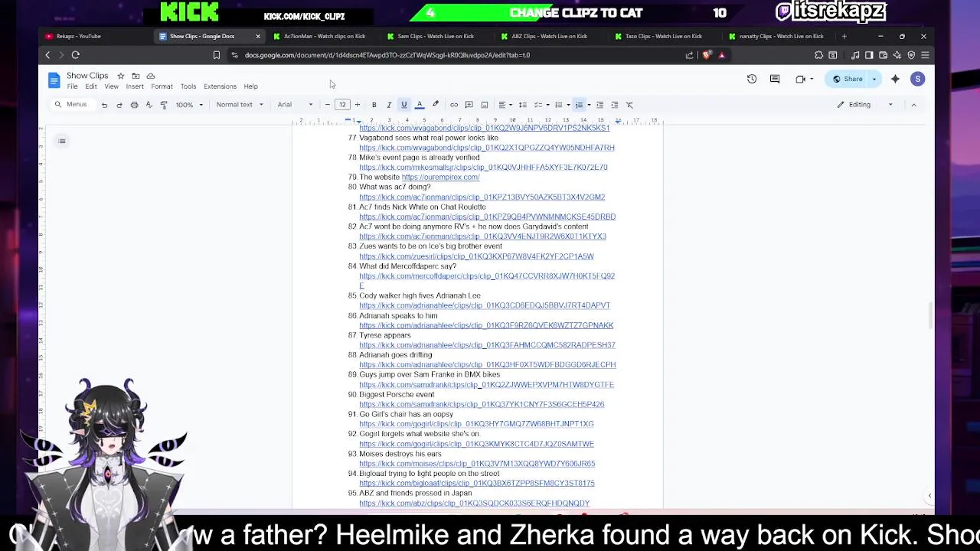980x551 pixels.
Task: Click the Undo icon in Docs toolbar
Action: tap(104, 105)
